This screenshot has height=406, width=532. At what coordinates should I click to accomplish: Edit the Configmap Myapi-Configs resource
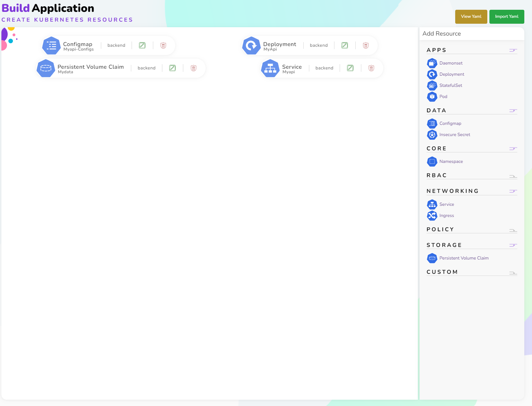pos(142,45)
